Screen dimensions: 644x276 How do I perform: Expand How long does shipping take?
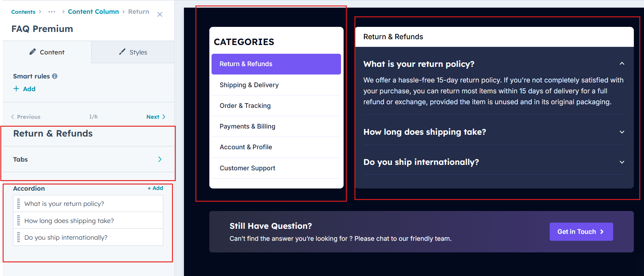(x=622, y=132)
